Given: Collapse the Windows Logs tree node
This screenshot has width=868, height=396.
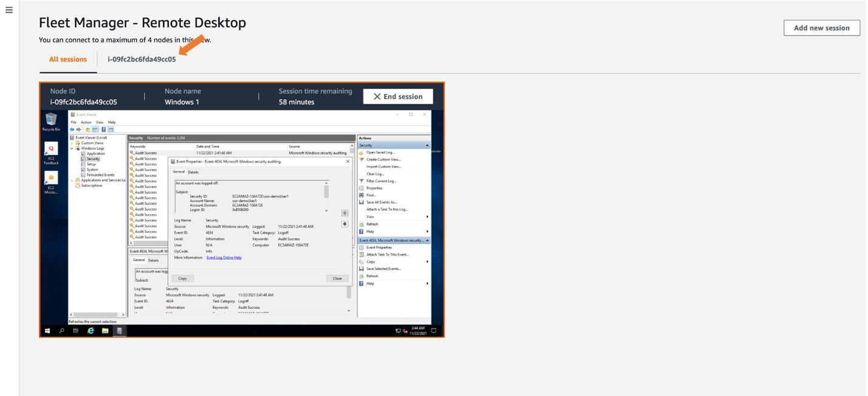Looking at the screenshot, I should 72,148.
